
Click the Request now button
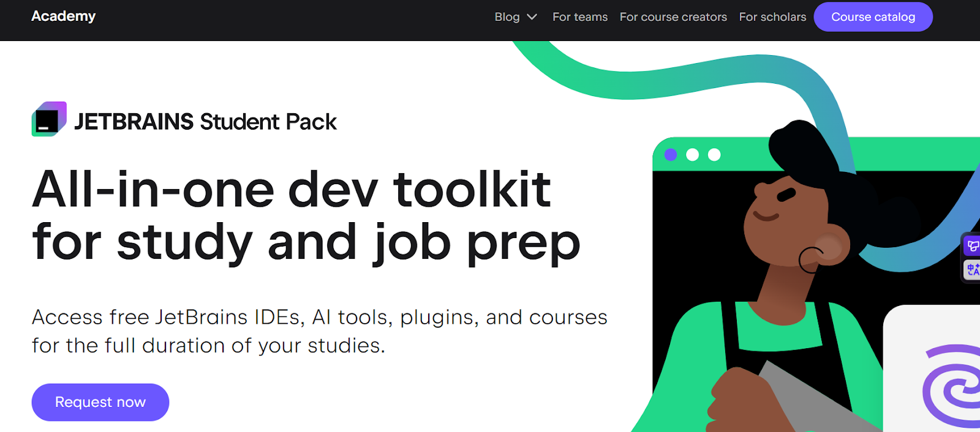point(100,402)
